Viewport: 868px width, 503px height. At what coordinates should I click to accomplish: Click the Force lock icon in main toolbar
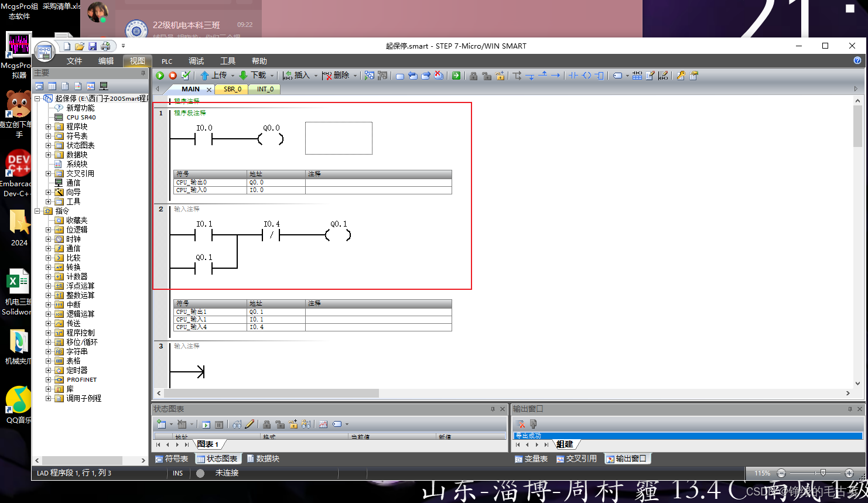(x=473, y=76)
